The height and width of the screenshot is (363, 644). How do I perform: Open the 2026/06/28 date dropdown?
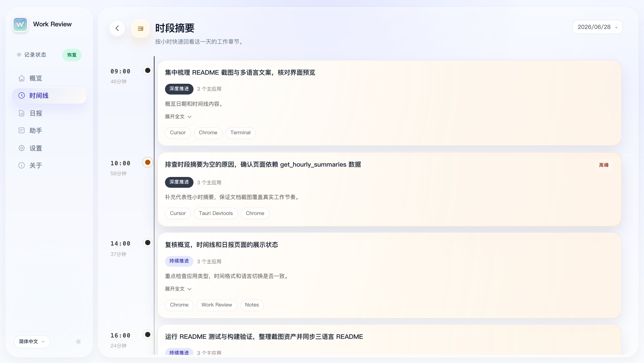597,27
